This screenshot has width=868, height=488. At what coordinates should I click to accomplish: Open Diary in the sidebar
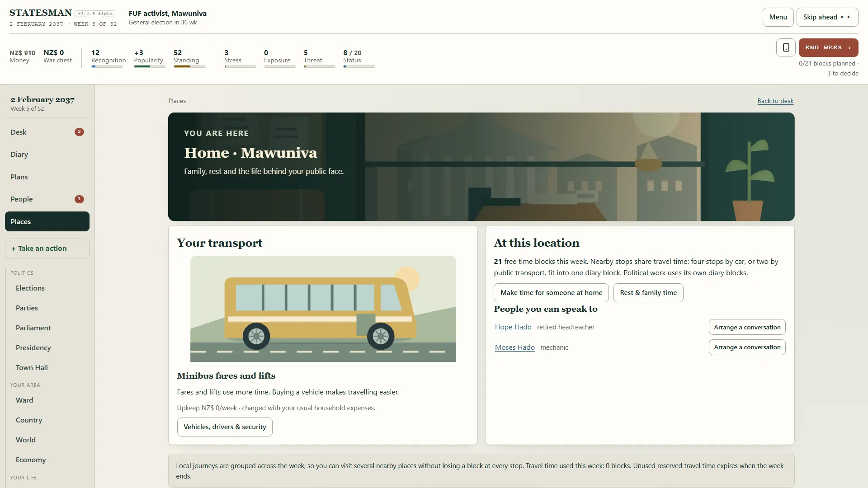pos(47,155)
